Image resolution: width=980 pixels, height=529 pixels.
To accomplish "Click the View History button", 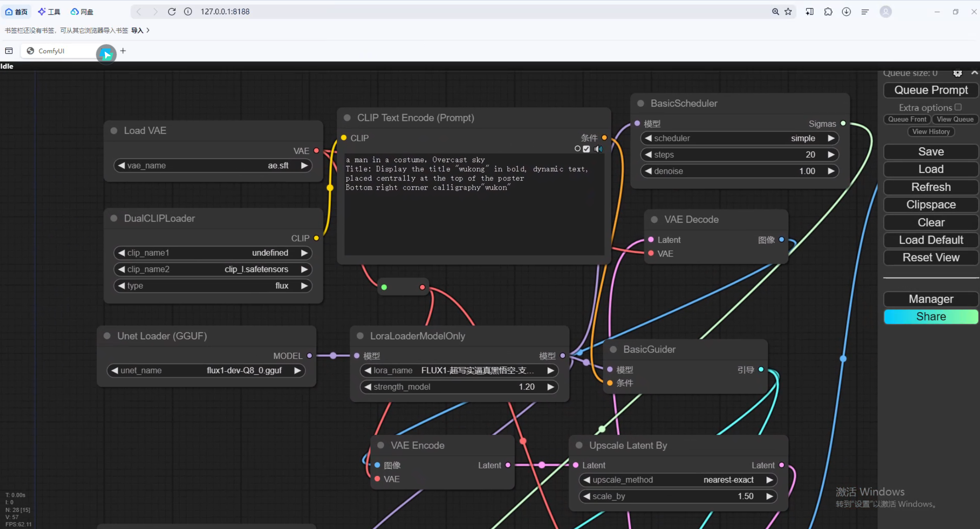I will click(931, 132).
